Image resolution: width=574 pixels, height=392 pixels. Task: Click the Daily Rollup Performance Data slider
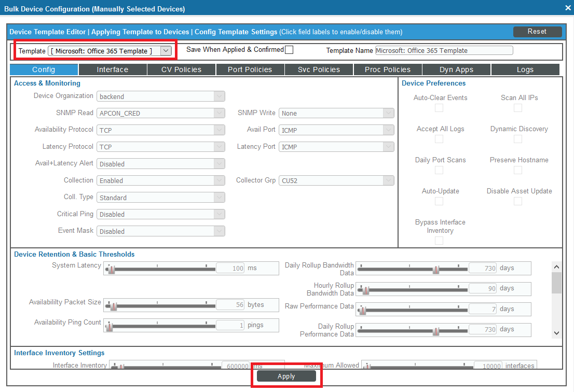pos(413,331)
